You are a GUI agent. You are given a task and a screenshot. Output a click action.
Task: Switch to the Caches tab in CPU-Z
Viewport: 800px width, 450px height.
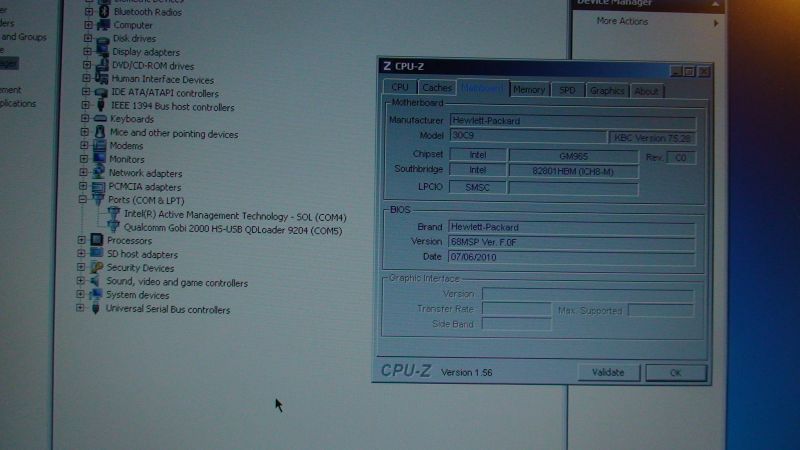[437, 88]
